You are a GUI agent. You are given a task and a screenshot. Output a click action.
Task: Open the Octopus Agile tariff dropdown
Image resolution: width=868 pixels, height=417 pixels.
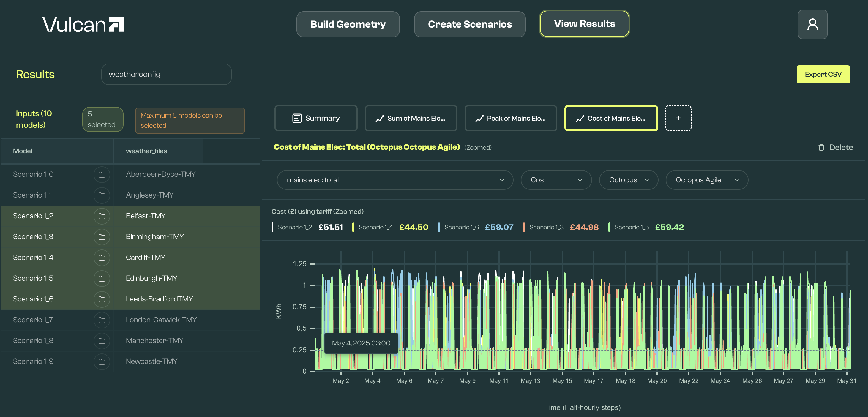(x=706, y=180)
